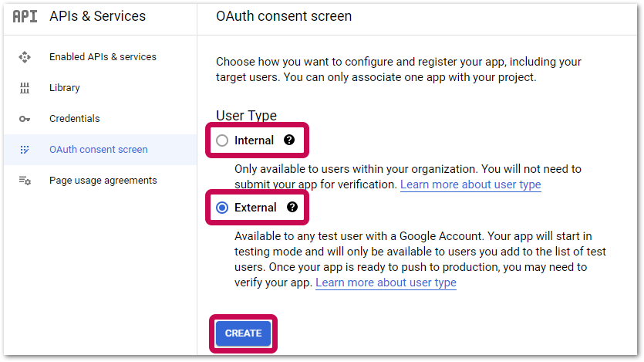The height and width of the screenshot is (362, 644).
Task: Select the External user type radio button
Action: (223, 207)
